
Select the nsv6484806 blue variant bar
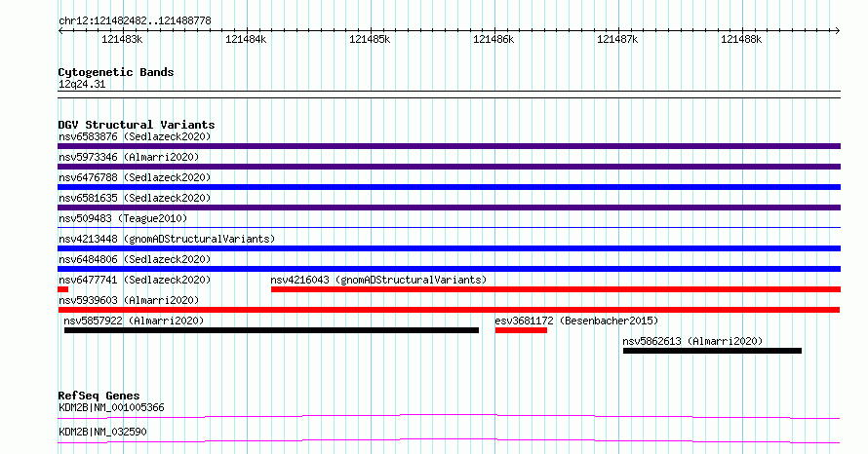449,269
